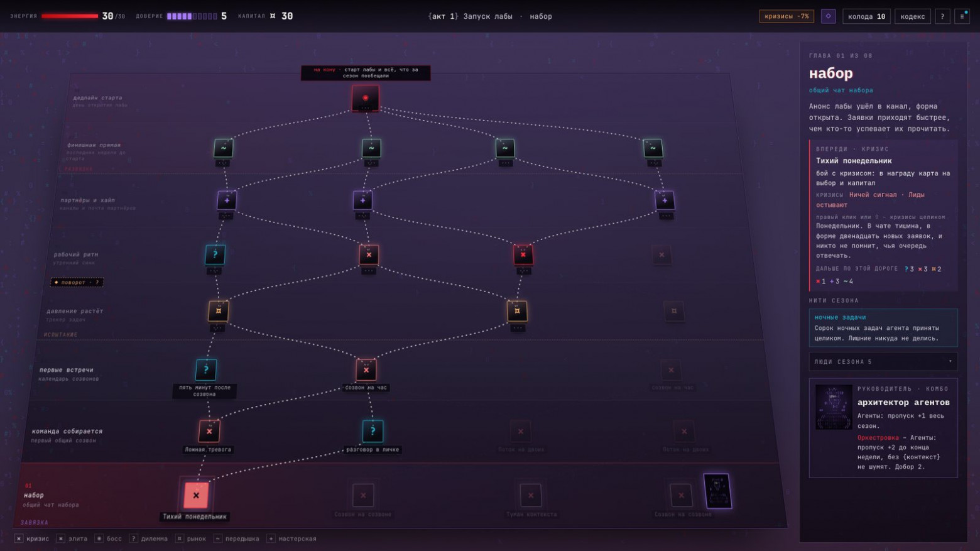The width and height of the screenshot is (980, 551).
Task: Click the Созвон на час crisis node
Action: (x=366, y=369)
